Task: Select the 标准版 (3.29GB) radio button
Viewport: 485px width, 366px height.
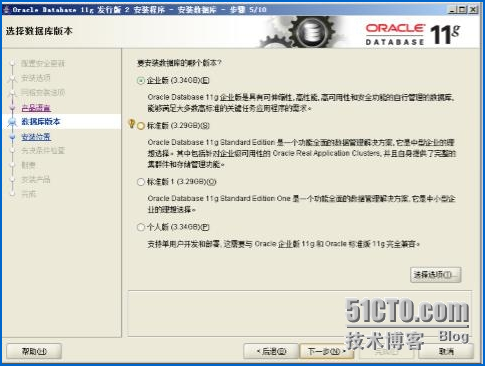Action: click(x=141, y=126)
